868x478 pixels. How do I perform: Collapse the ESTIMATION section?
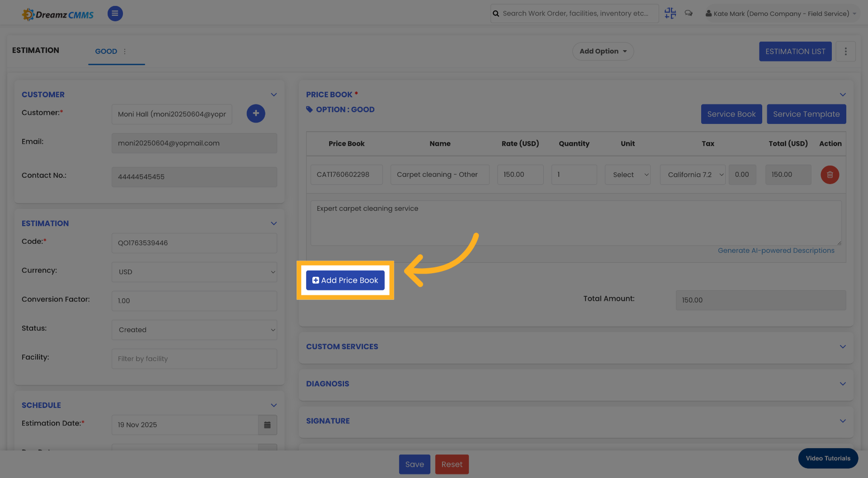[x=274, y=223]
